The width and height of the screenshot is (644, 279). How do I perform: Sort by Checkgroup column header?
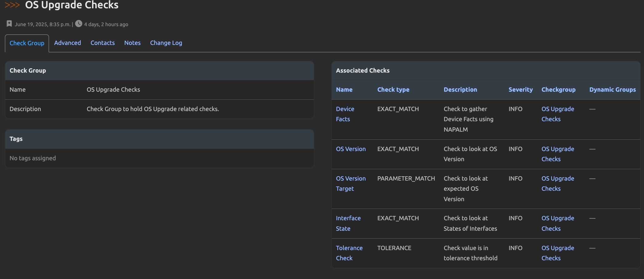pos(558,90)
